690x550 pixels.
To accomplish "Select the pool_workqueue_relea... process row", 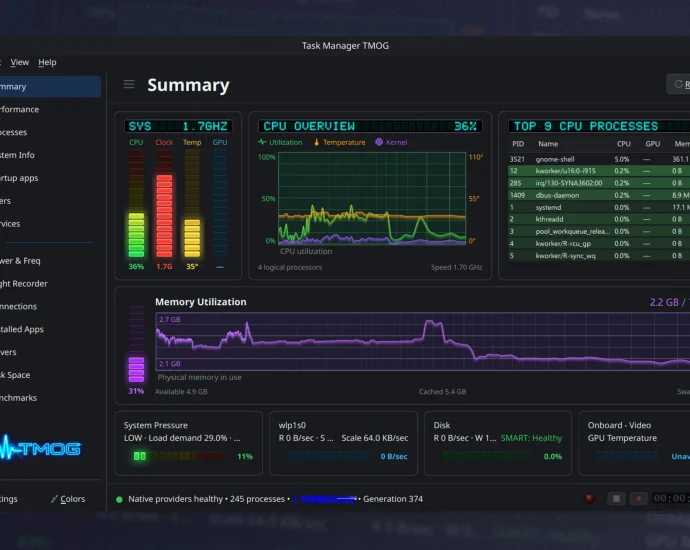I will [x=599, y=231].
